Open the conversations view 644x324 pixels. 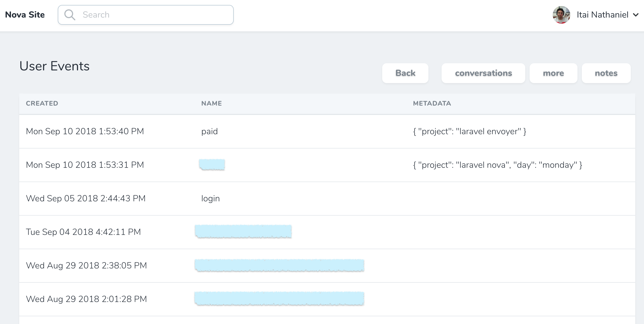click(483, 73)
